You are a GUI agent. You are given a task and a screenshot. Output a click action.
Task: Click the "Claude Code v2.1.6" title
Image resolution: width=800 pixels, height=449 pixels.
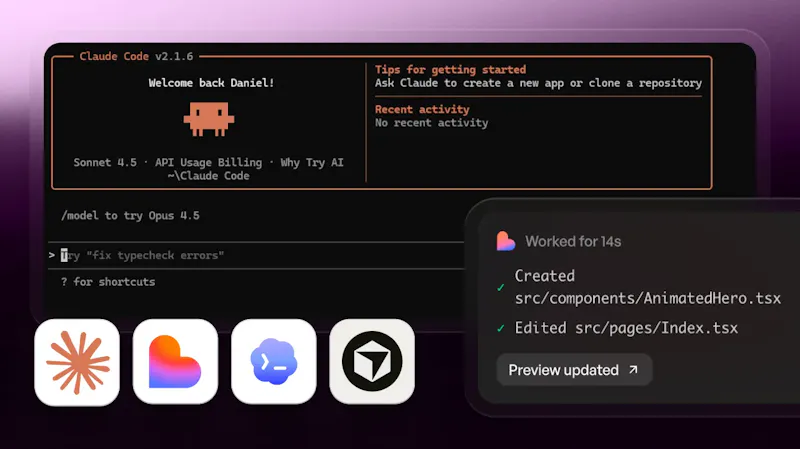click(x=136, y=56)
